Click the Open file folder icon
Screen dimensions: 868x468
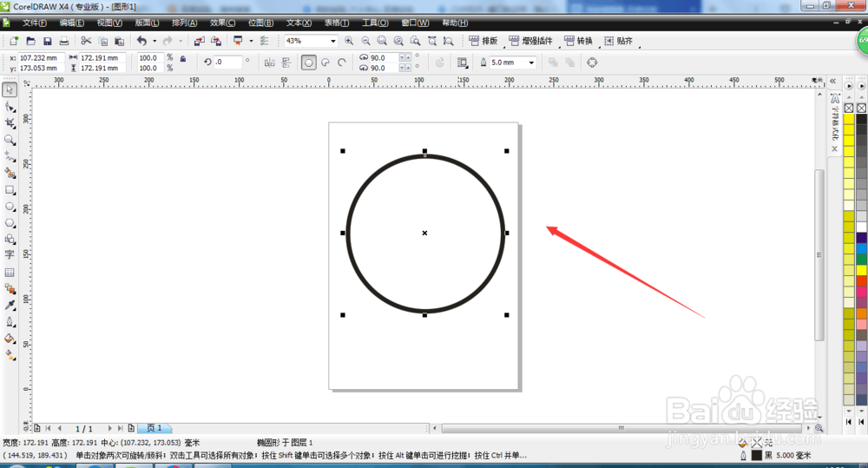point(31,41)
